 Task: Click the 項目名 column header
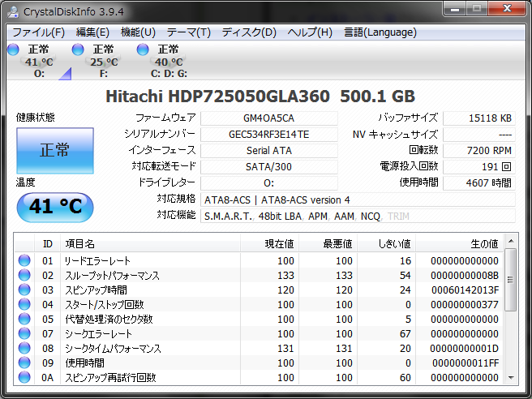(x=150, y=243)
